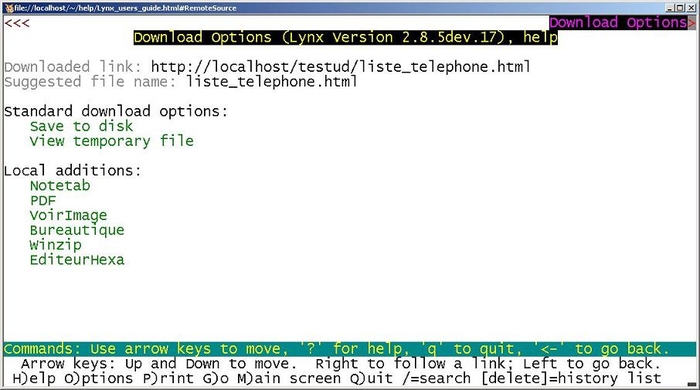Choose the PDF local addition link
The width and height of the screenshot is (700, 390).
click(43, 200)
